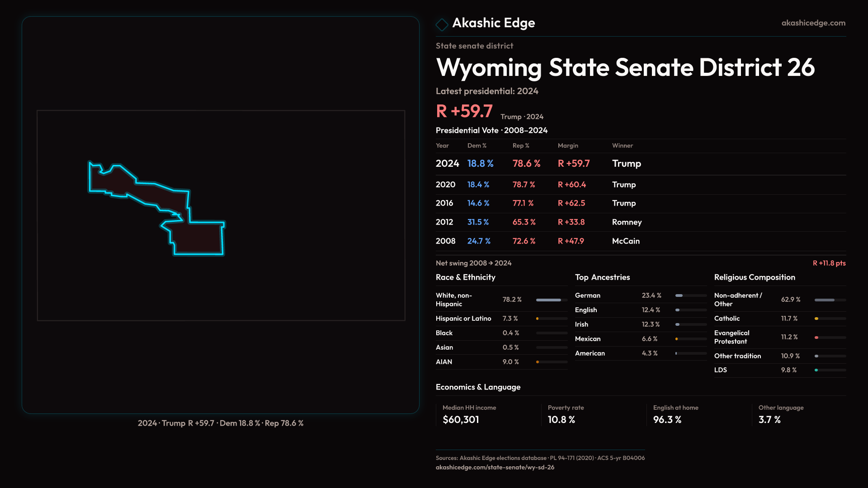This screenshot has width=868, height=488.
Task: Click the Hispanic or Latino orange bar dot
Action: (x=538, y=319)
